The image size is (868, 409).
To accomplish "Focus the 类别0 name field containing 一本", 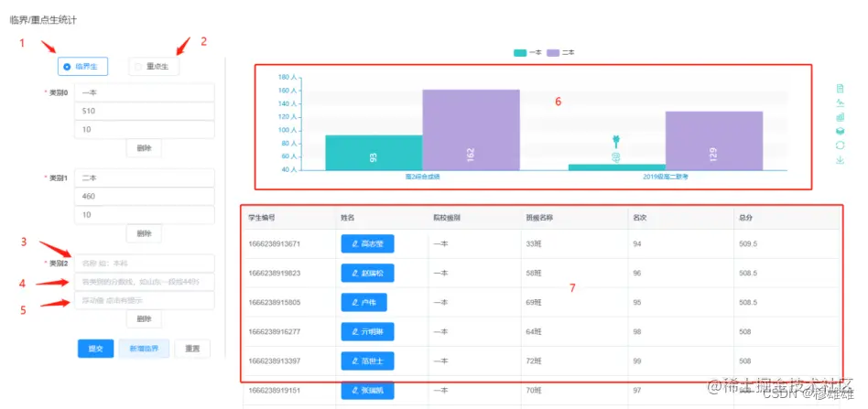I will click(144, 93).
